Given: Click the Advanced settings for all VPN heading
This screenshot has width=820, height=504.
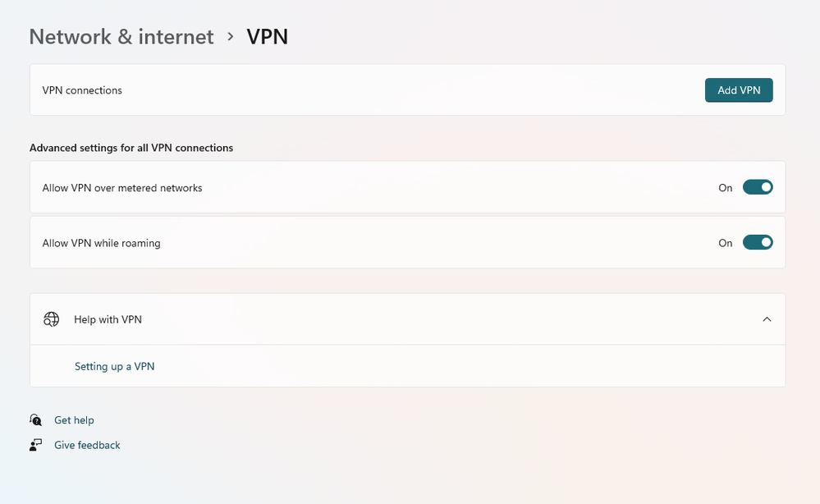Looking at the screenshot, I should [x=131, y=148].
